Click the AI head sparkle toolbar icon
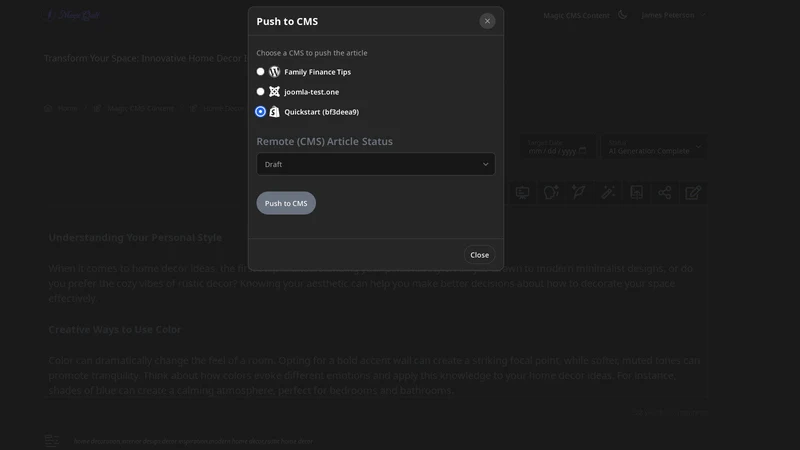Viewport: 800px width, 450px height. coord(551,192)
